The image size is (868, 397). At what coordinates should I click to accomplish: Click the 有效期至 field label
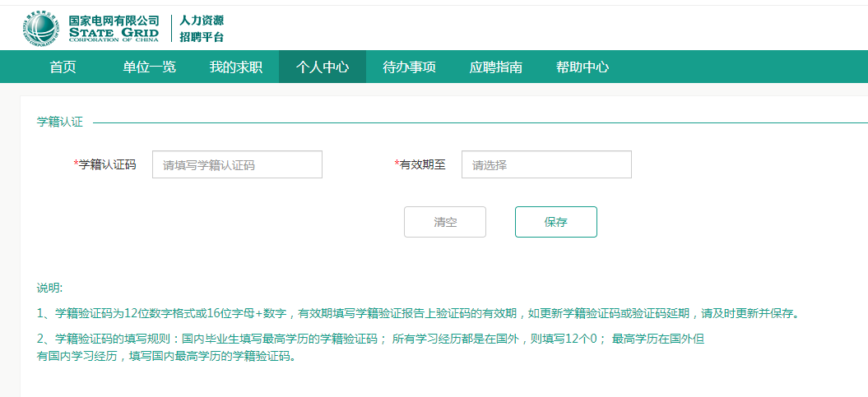[422, 164]
